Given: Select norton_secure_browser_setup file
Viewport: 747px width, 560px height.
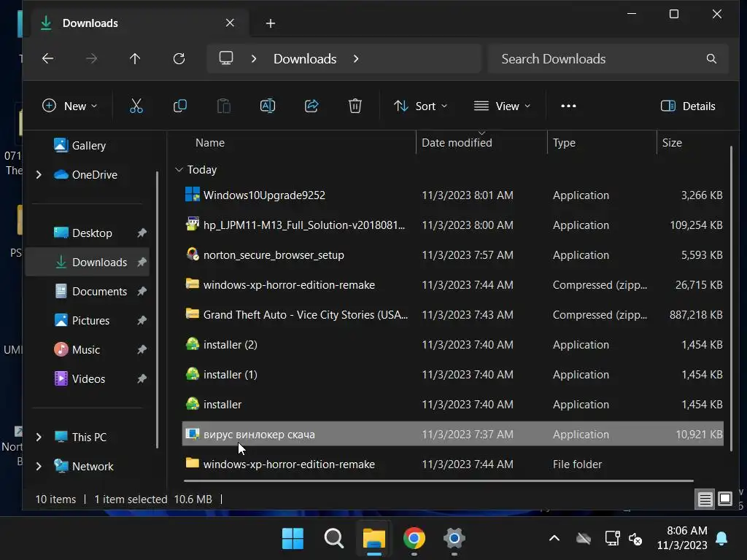Looking at the screenshot, I should click(x=452, y=254).
